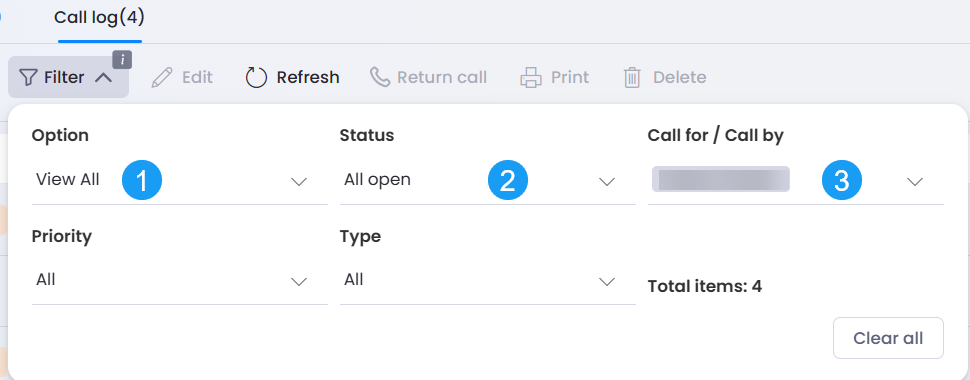Collapse filter panel via Filter chevron
The width and height of the screenshot is (970, 380).
[105, 78]
